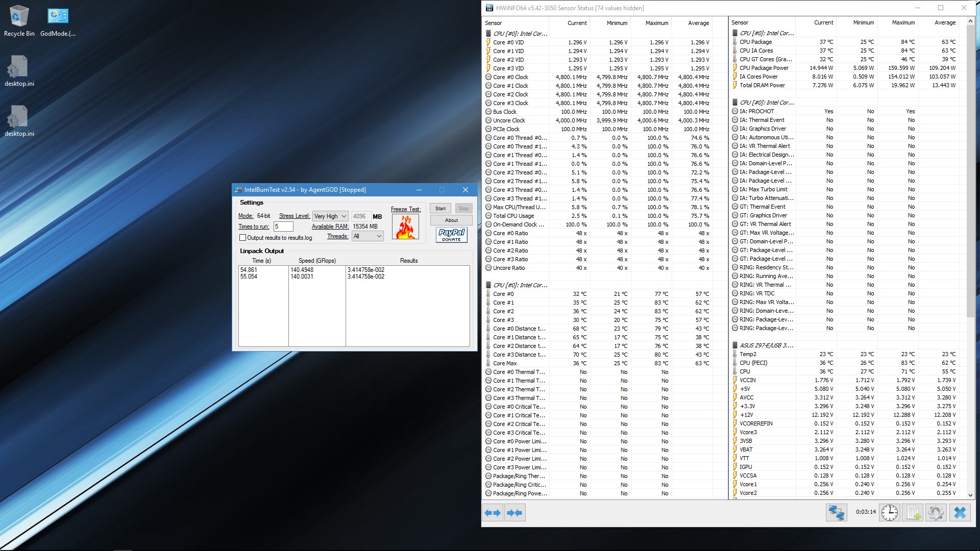
Task: Click the Mode label in IntelBurnTest settings
Action: [x=246, y=216]
